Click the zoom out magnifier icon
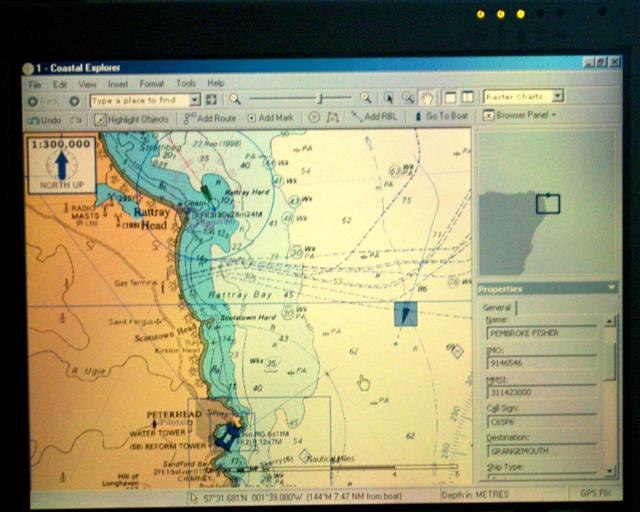 235,98
